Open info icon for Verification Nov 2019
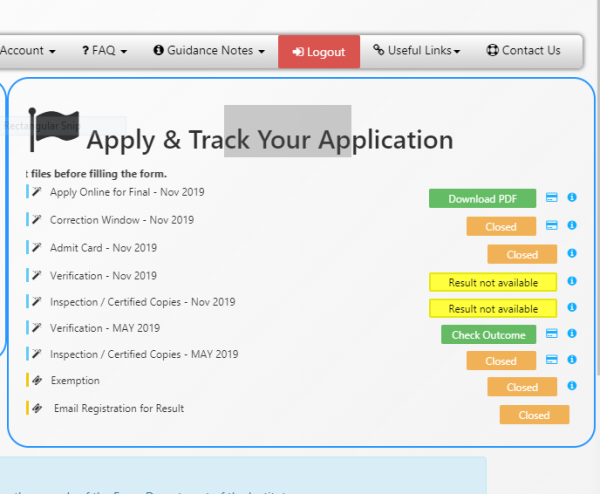Viewport: 600px width, 494px height. 572,282
